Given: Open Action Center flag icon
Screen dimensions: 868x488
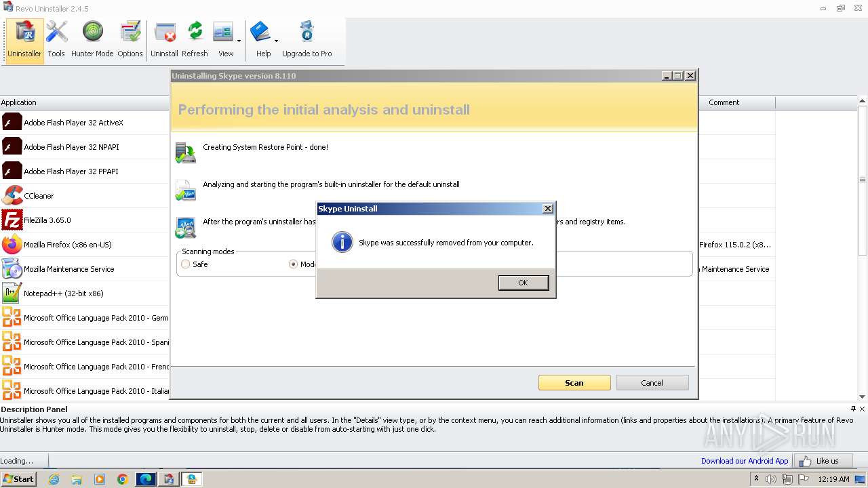Looking at the screenshot, I should point(804,479).
